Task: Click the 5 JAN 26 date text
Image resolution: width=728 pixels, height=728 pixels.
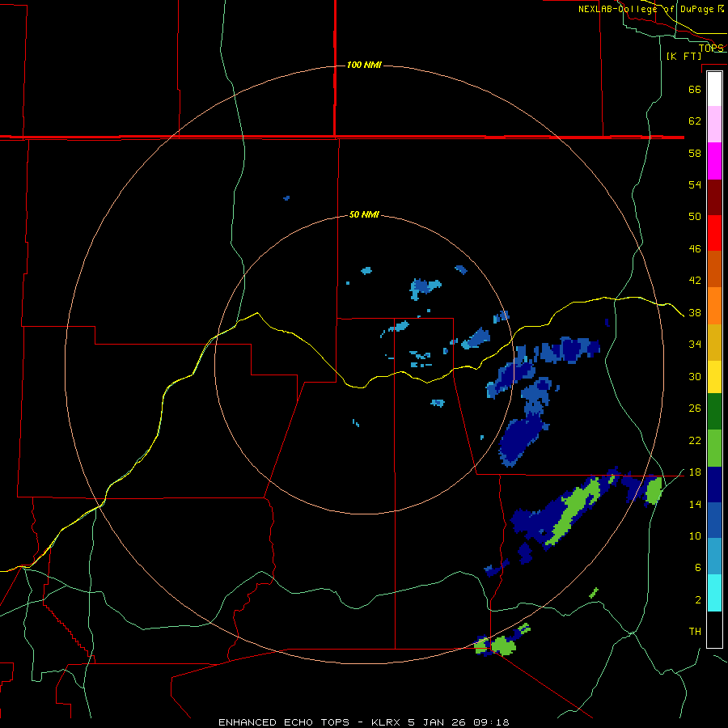Action: point(437,722)
